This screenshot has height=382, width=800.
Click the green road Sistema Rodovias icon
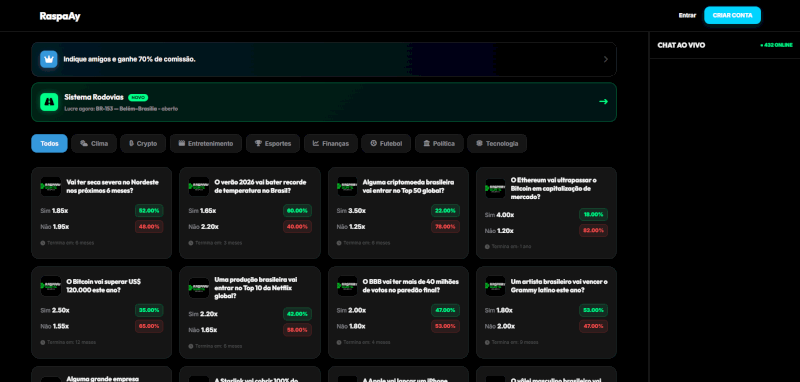click(x=49, y=102)
